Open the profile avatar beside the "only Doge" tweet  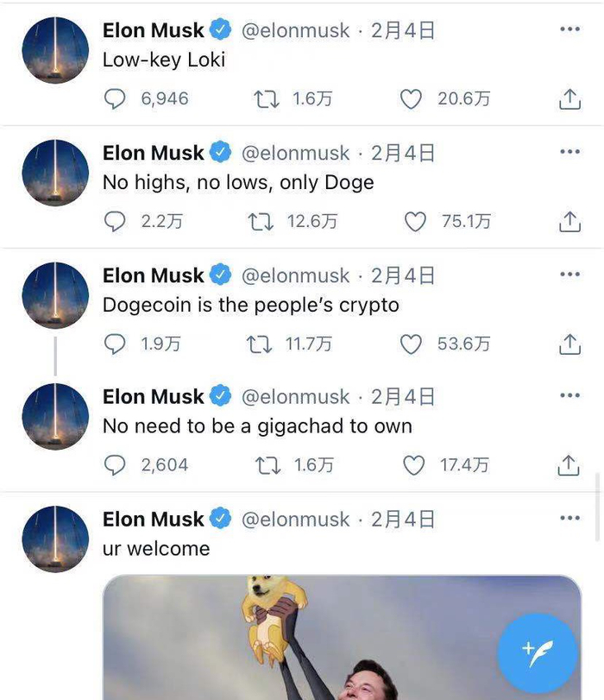55,173
